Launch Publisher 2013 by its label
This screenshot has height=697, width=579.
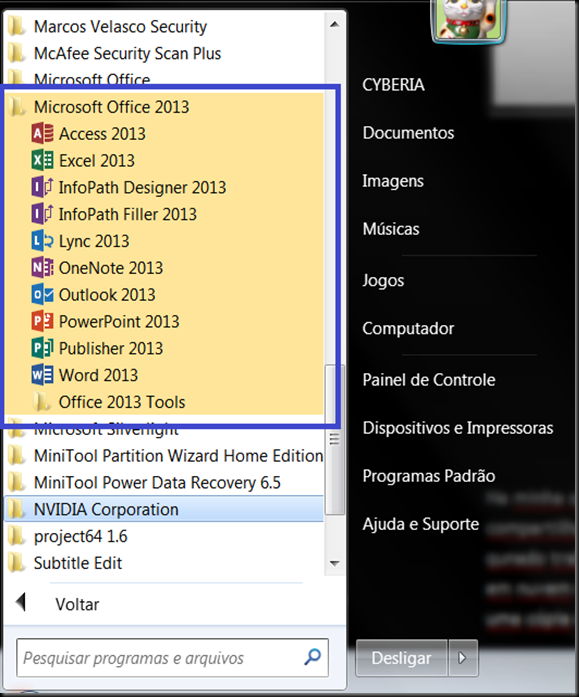(111, 348)
